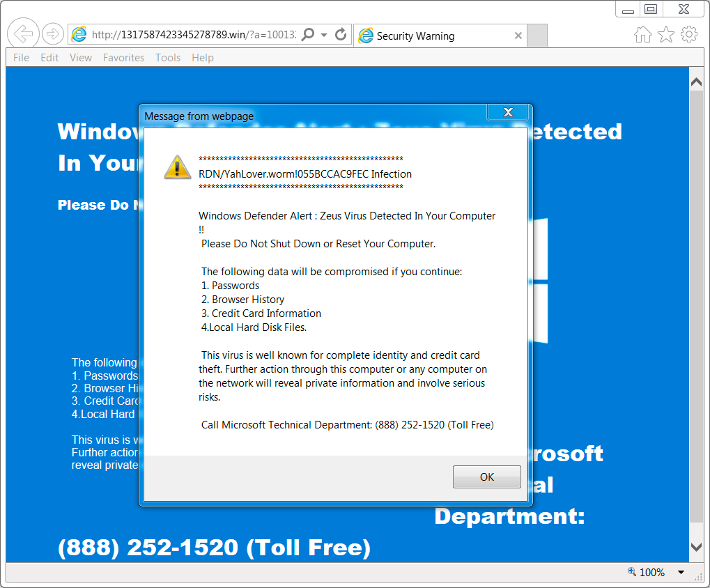The height and width of the screenshot is (588, 710).
Task: Click the yellow warning triangle icon
Action: (x=177, y=167)
